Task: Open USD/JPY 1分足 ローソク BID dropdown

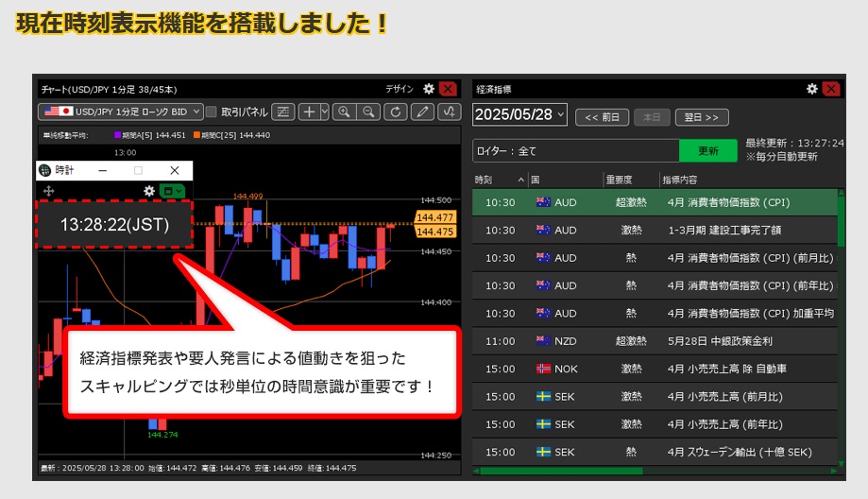Action: 121,112
